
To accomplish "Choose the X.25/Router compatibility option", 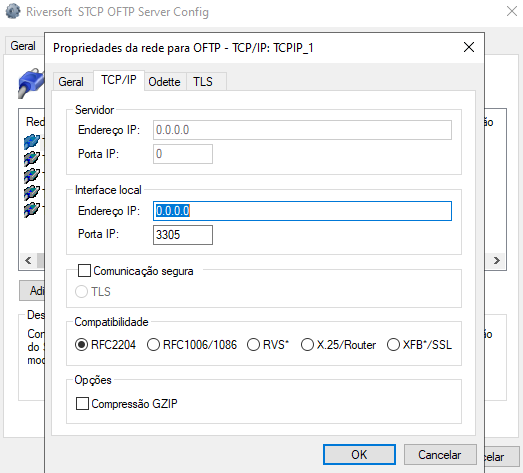I will (x=307, y=345).
